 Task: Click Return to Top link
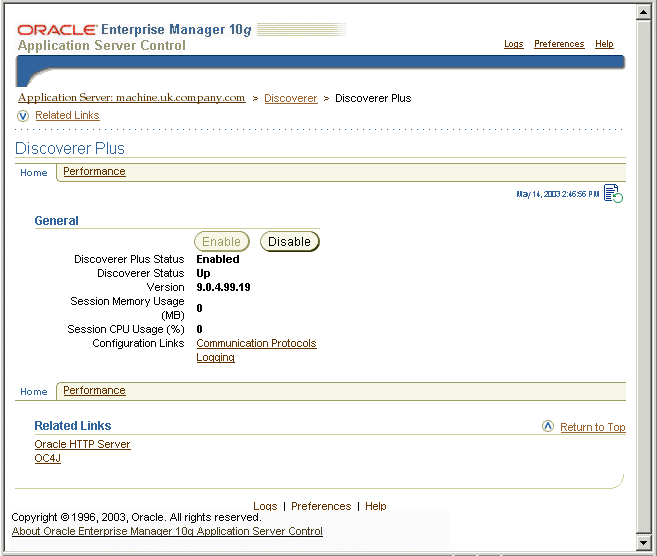tap(593, 427)
